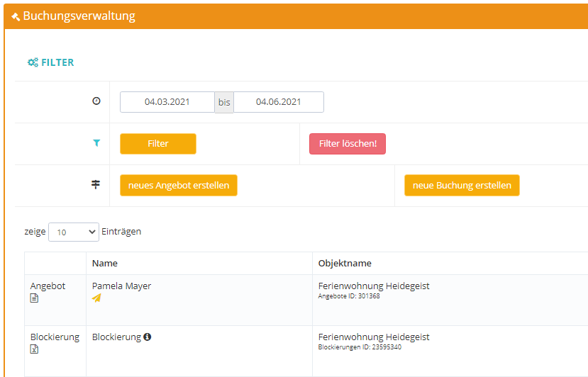
Task: Click the teal funnel filter icon
Action: (96, 143)
